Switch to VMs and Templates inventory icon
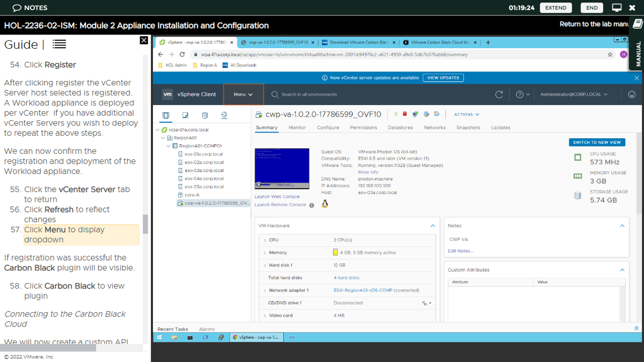This screenshot has width=644, height=362. tap(185, 115)
